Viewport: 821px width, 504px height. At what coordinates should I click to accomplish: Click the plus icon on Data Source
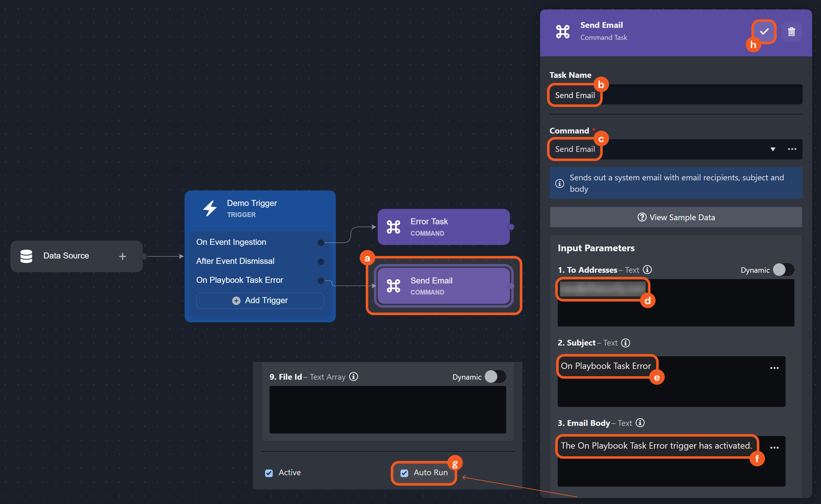point(122,256)
